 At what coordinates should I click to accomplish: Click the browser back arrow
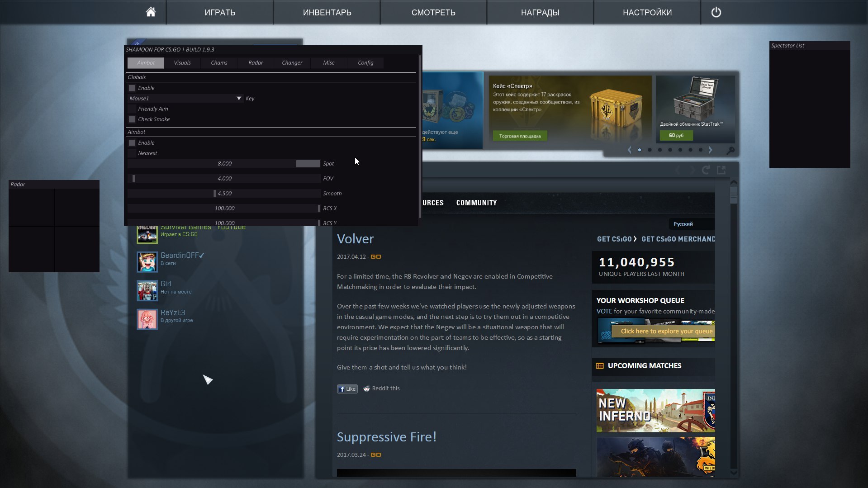click(x=678, y=170)
